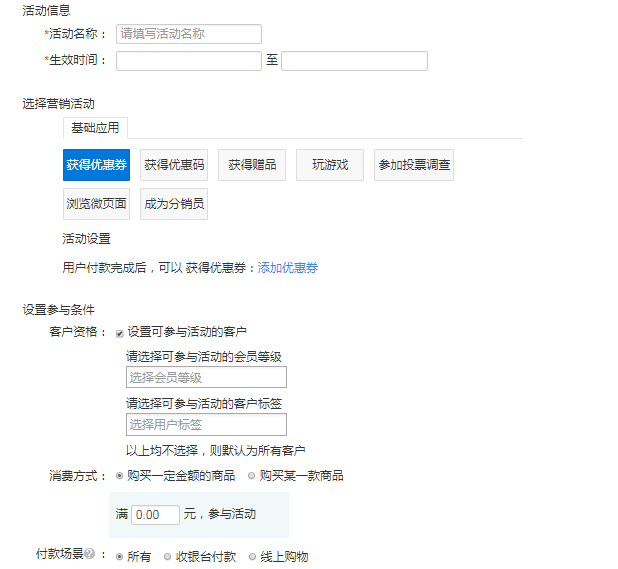This screenshot has height=569, width=618.
Task: Open the 选择会员等级 dropdown
Action: click(x=206, y=377)
